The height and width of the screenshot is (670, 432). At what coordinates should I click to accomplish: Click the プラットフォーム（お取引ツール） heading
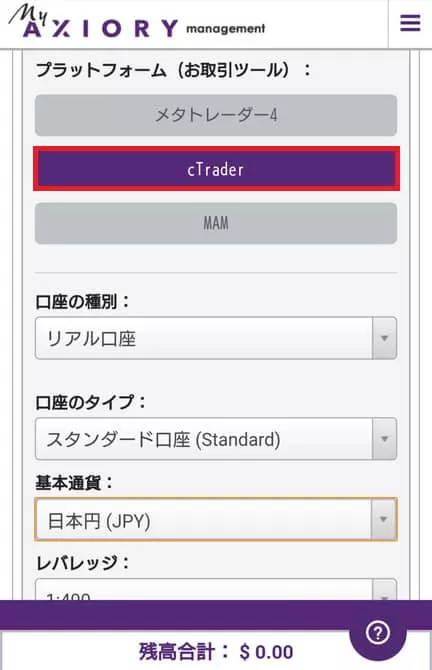click(x=173, y=70)
